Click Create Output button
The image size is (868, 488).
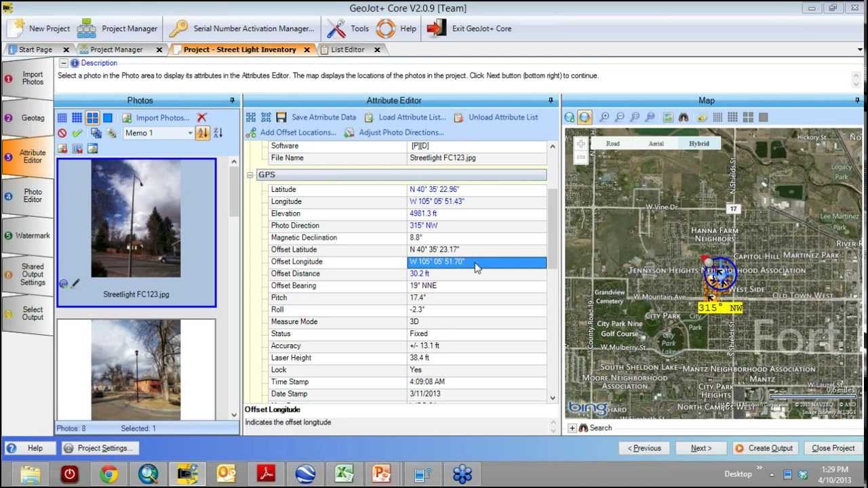click(x=764, y=448)
